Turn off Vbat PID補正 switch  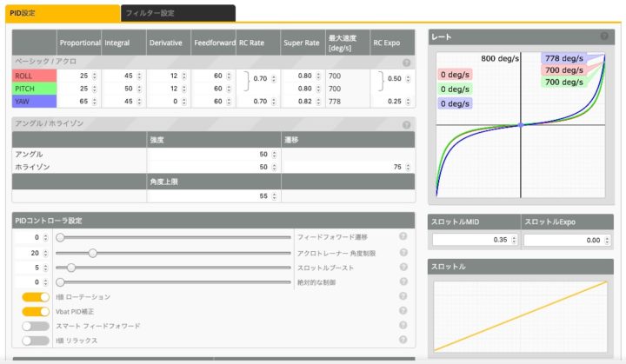pyautogui.click(x=36, y=311)
